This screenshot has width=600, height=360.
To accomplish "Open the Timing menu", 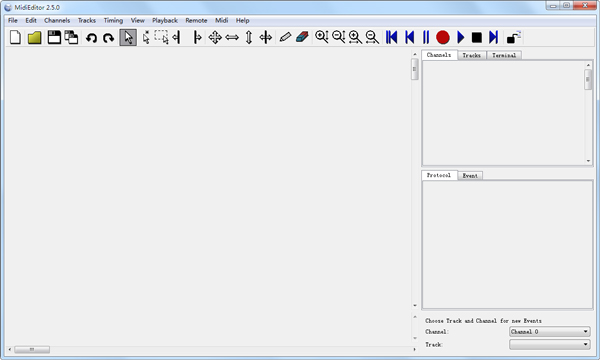I will 113,21.
